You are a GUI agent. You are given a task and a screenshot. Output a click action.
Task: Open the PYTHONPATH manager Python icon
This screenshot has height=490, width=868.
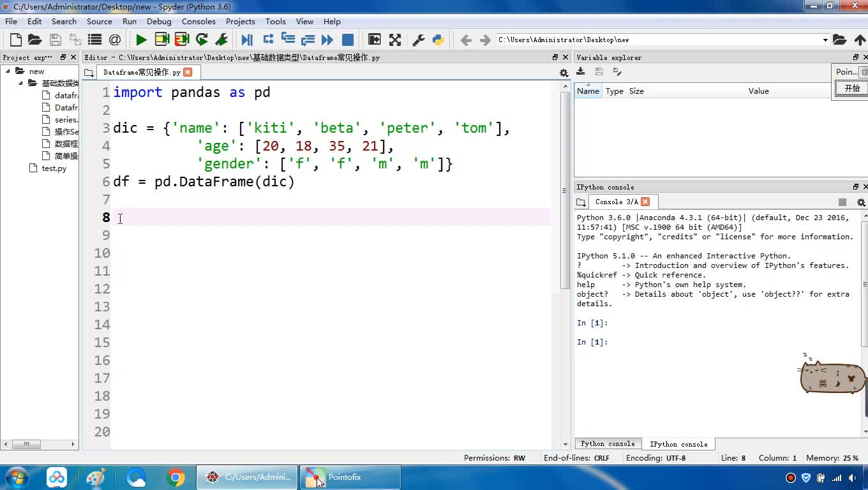438,40
